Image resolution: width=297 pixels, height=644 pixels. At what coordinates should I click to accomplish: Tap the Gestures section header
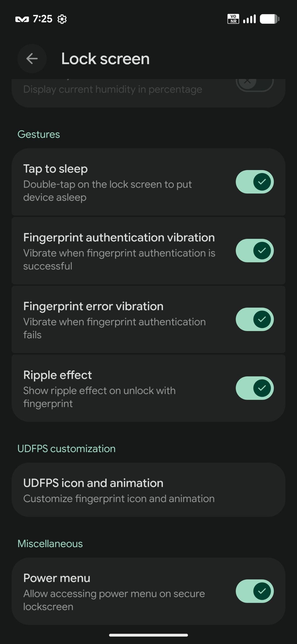tap(39, 134)
